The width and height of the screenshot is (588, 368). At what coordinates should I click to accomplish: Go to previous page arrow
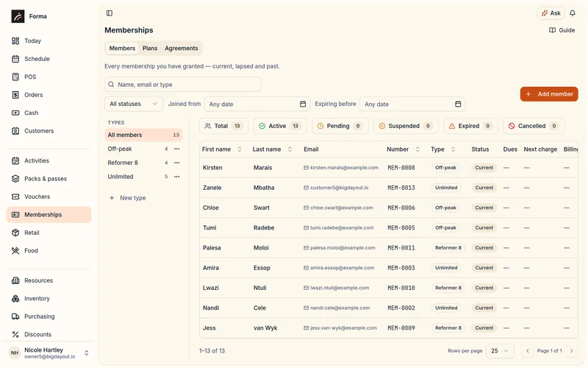[x=527, y=351]
